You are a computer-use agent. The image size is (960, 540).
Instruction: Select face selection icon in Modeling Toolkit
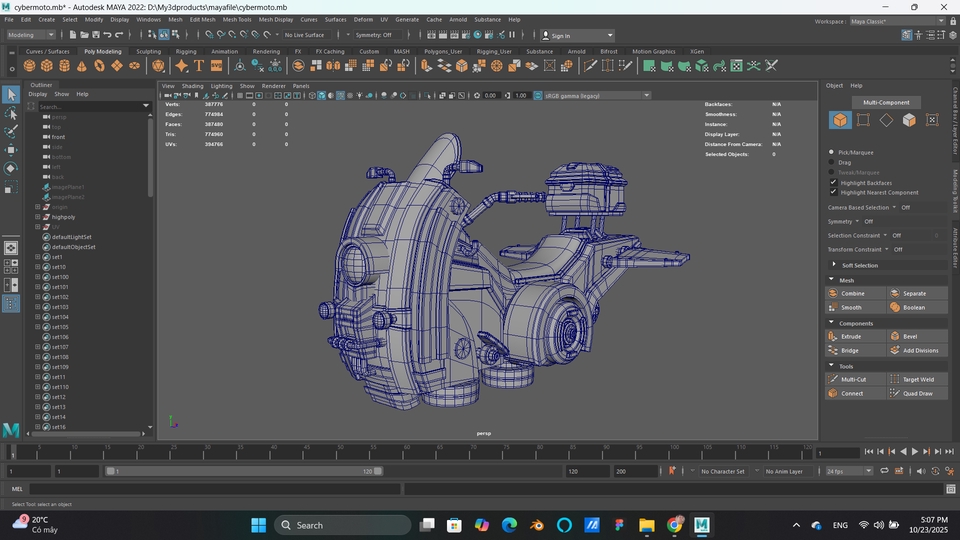click(909, 120)
